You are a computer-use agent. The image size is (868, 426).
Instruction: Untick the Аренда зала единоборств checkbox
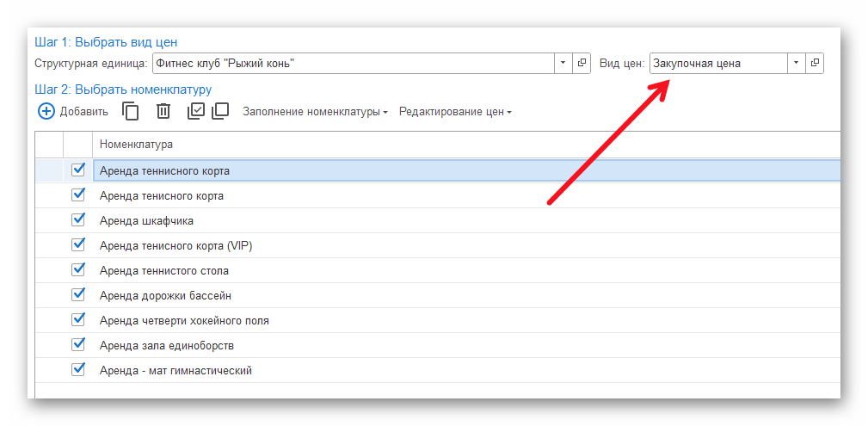click(78, 345)
